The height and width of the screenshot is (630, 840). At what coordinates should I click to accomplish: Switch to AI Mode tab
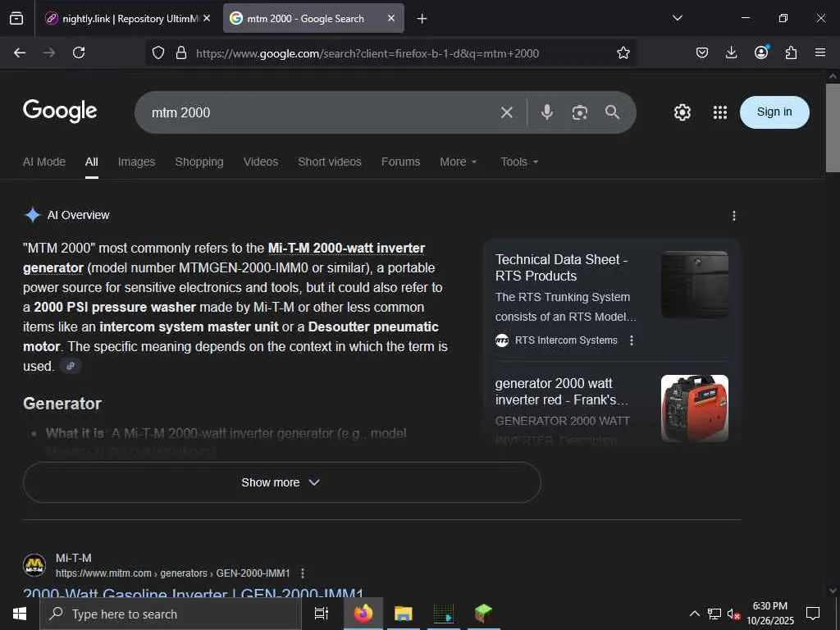[44, 162]
